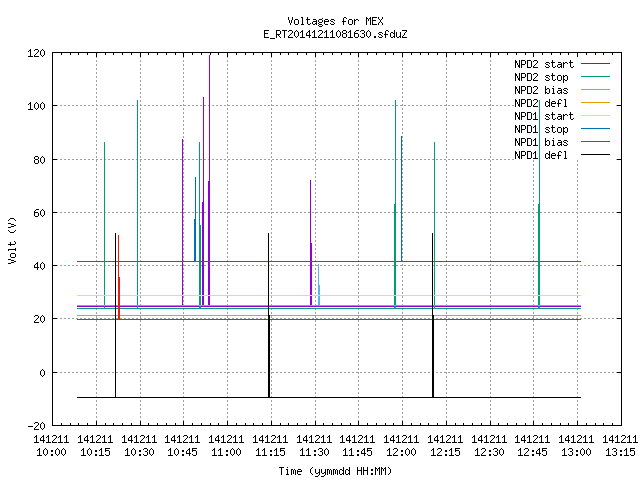
Task: Click the 60 y-axis tick label
Action: [39, 213]
